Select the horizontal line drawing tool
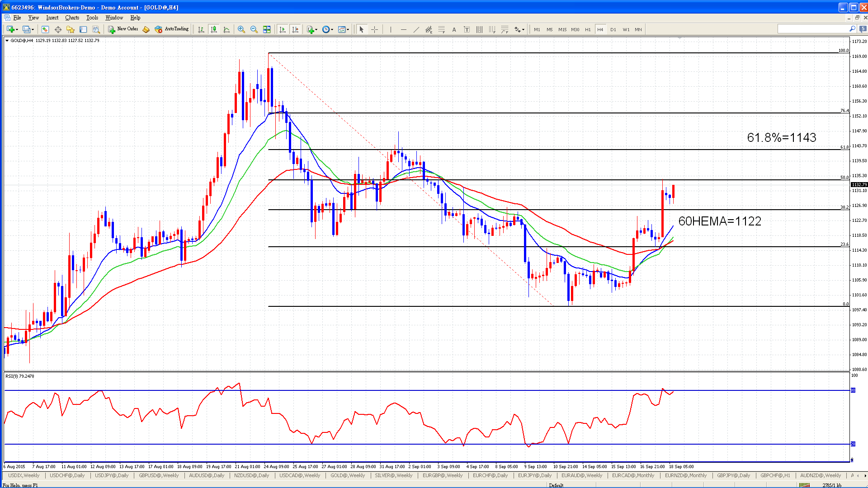The image size is (868, 488). (403, 29)
